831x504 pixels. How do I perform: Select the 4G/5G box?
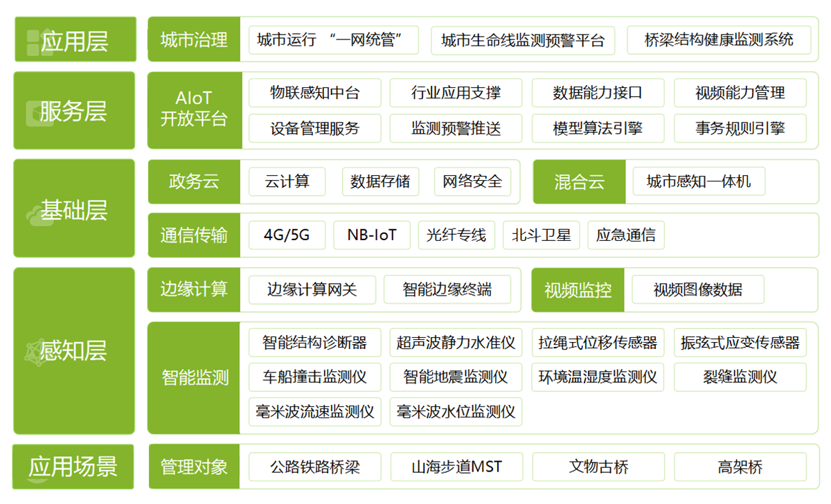tap(287, 235)
